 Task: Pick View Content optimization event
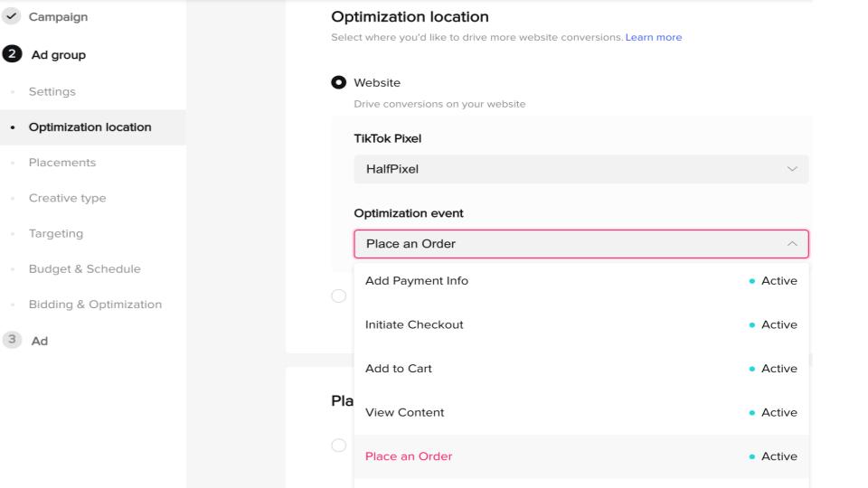(x=581, y=413)
